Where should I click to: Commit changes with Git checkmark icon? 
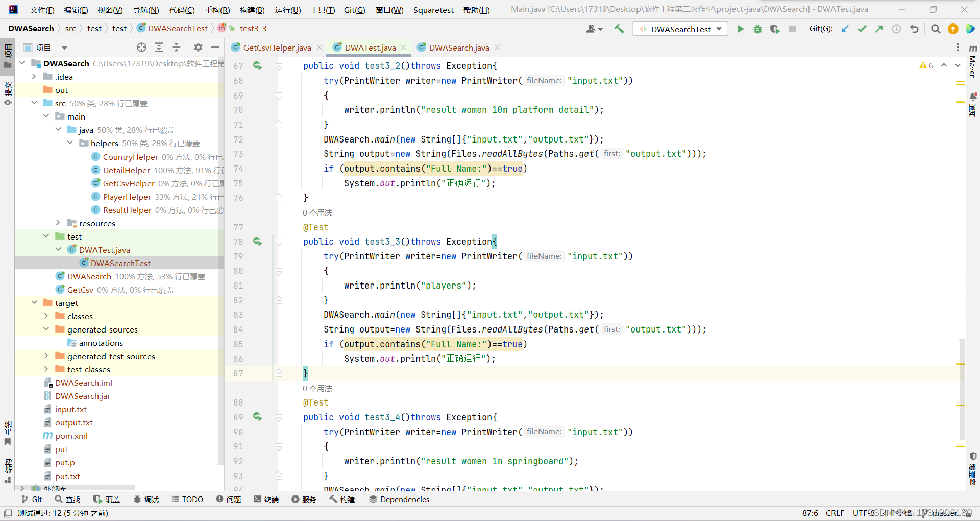pos(862,29)
